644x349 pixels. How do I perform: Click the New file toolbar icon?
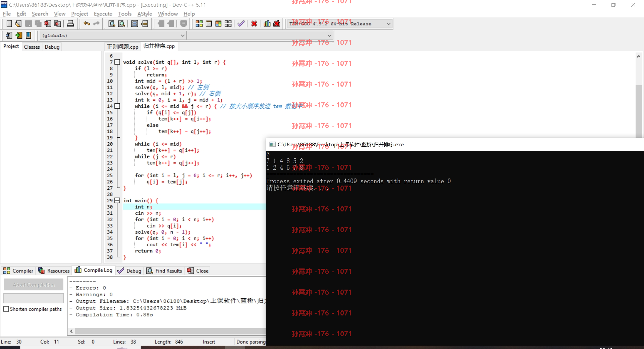[x=9, y=23]
